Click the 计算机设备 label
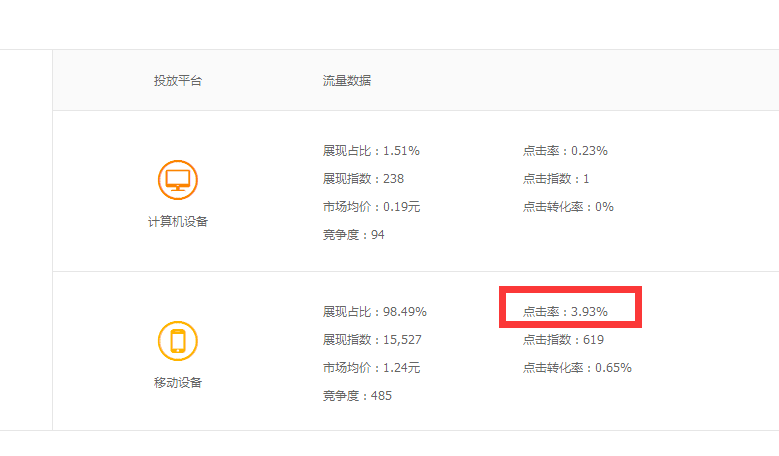The height and width of the screenshot is (456, 779). click(178, 222)
